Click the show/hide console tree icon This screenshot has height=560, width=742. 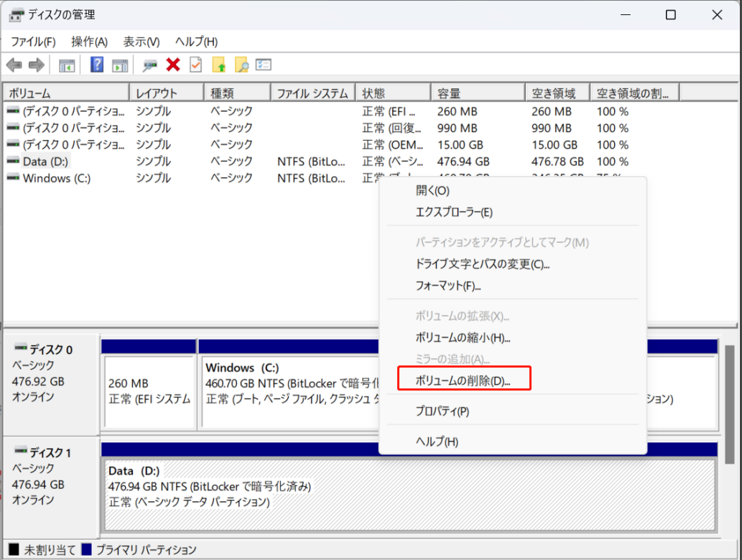[67, 65]
